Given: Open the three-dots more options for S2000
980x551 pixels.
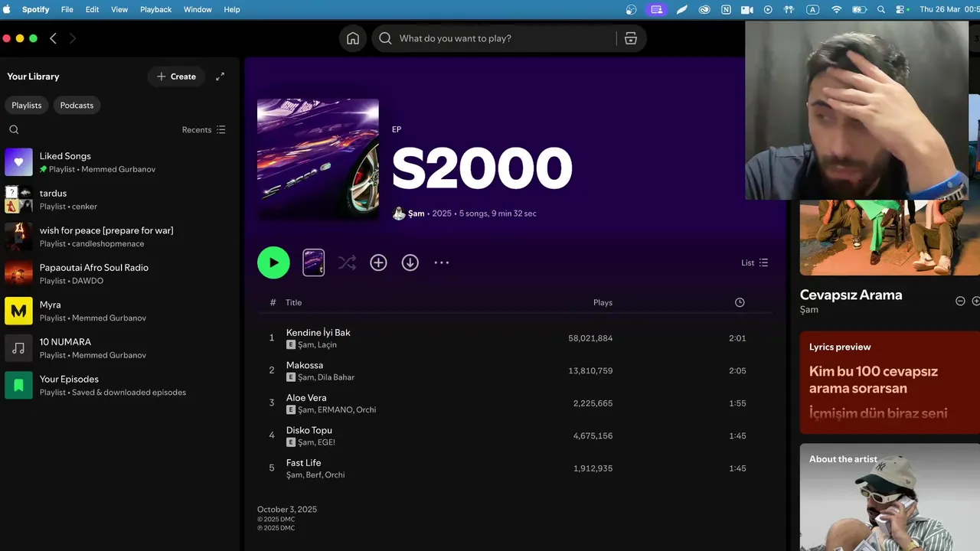Looking at the screenshot, I should (x=442, y=262).
